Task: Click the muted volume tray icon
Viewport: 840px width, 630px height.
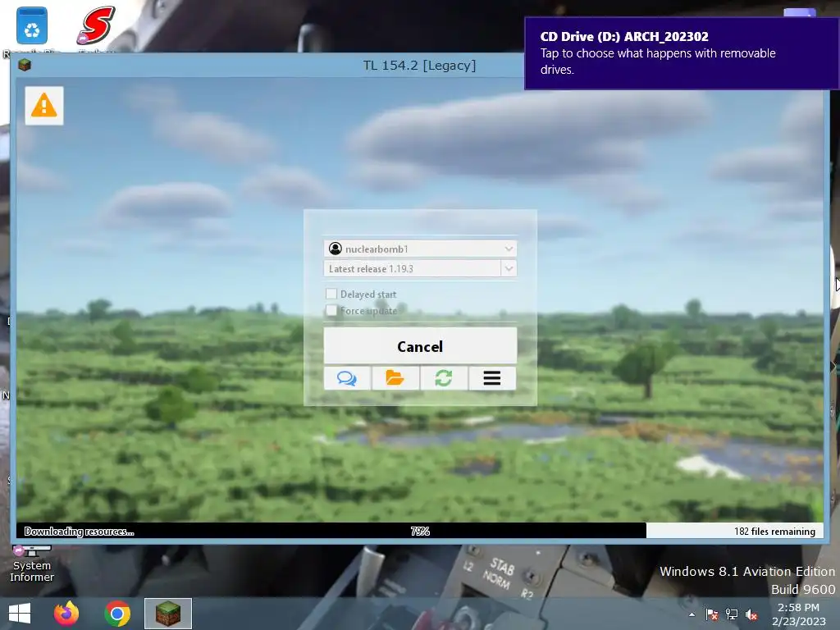Action: (x=751, y=614)
